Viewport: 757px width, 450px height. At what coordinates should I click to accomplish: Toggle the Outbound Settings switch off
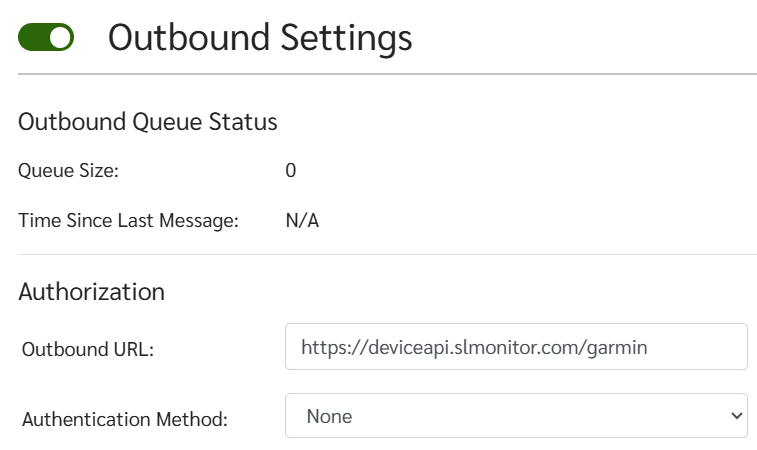tap(46, 38)
